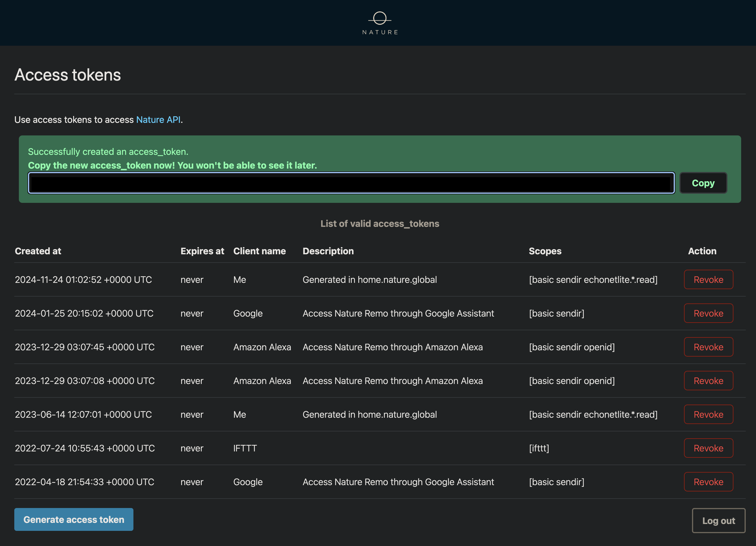
Task: Click the Scopes column header
Action: [x=545, y=251]
